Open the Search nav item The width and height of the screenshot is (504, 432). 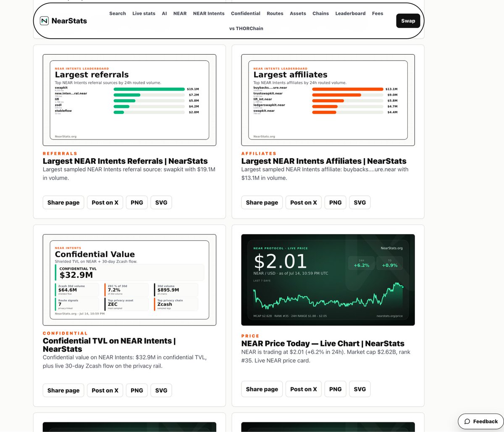118,13
